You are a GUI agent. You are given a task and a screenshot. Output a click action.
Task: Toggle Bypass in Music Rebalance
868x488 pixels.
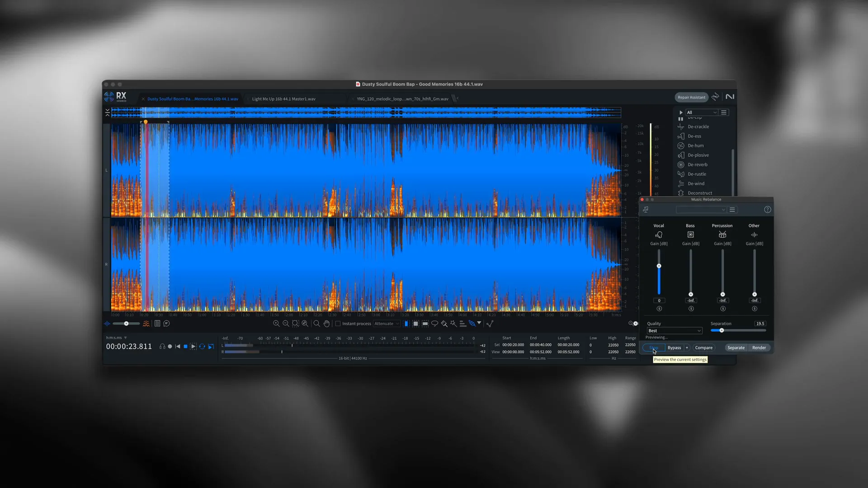[674, 347]
